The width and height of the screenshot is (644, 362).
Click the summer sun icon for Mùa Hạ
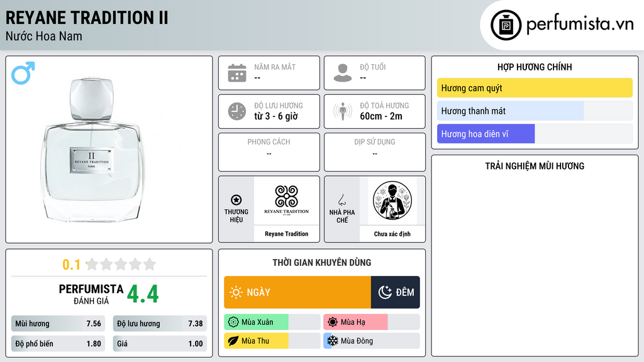pyautogui.click(x=333, y=322)
